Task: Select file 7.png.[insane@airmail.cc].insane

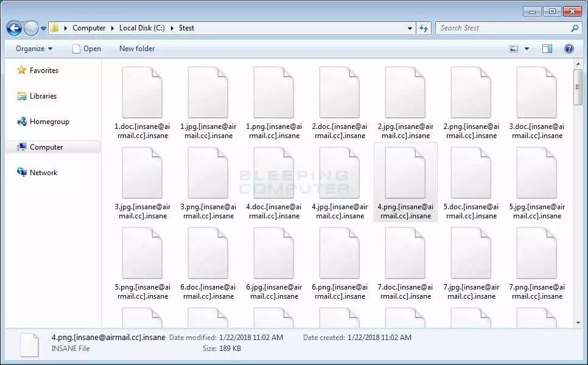Action: tap(537, 263)
